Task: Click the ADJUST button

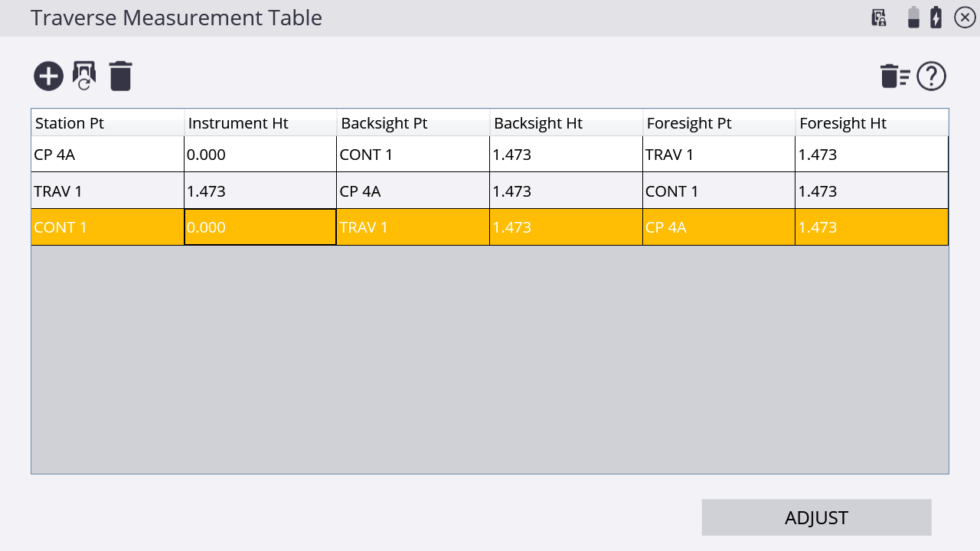Action: pyautogui.click(x=816, y=517)
